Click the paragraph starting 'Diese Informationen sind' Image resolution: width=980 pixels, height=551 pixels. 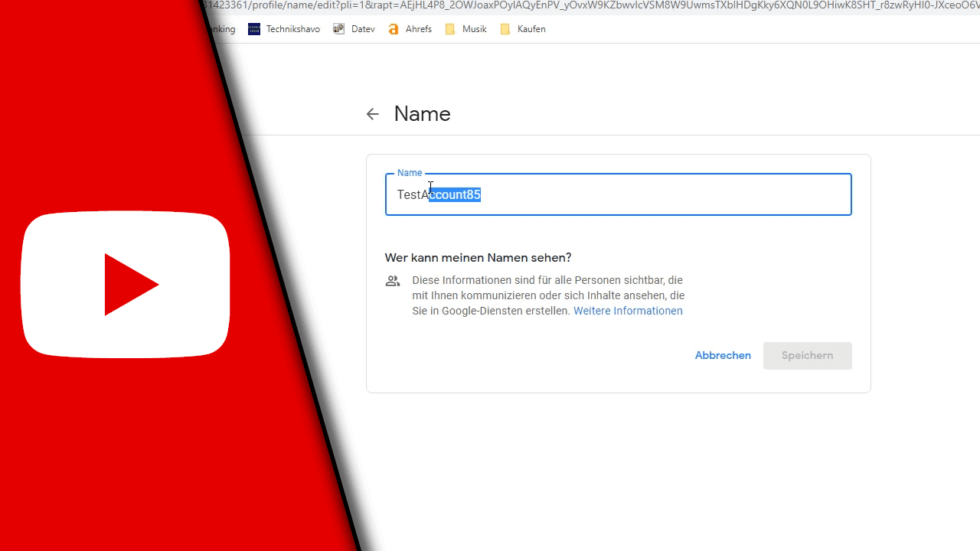(547, 295)
